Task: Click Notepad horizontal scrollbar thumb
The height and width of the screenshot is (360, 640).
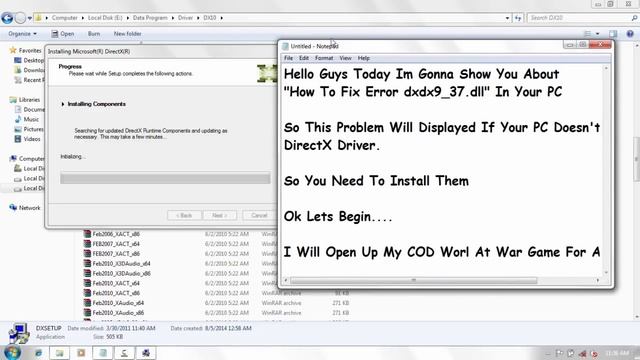Action: 413,280
